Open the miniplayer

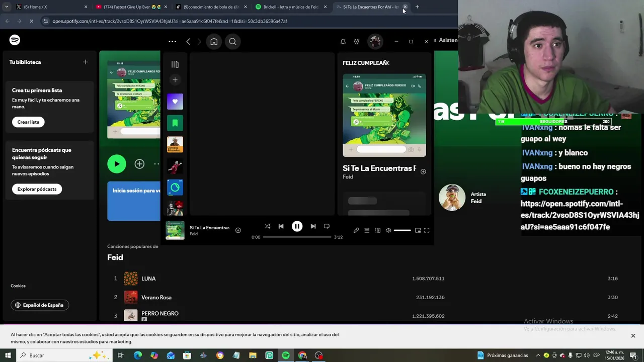(x=418, y=230)
